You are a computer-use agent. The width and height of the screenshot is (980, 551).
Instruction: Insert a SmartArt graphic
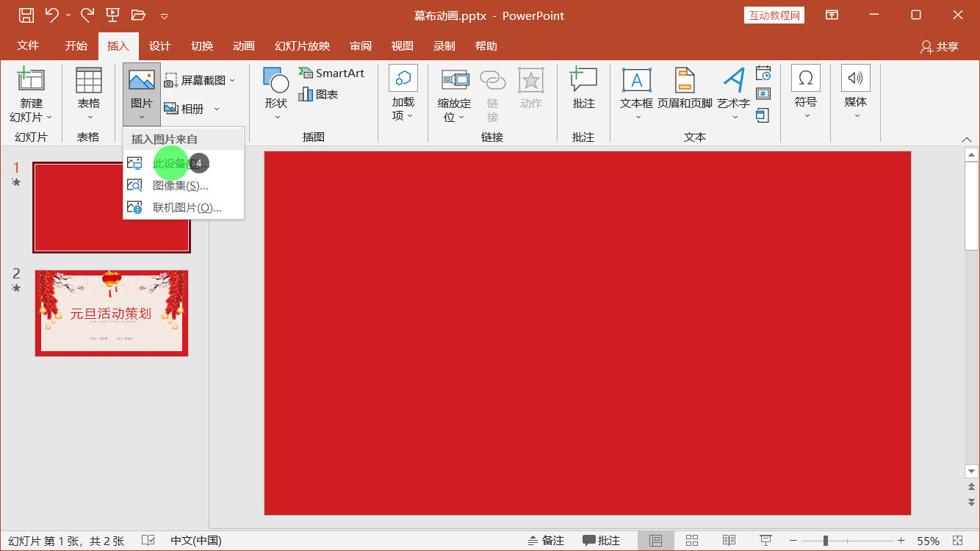point(331,73)
